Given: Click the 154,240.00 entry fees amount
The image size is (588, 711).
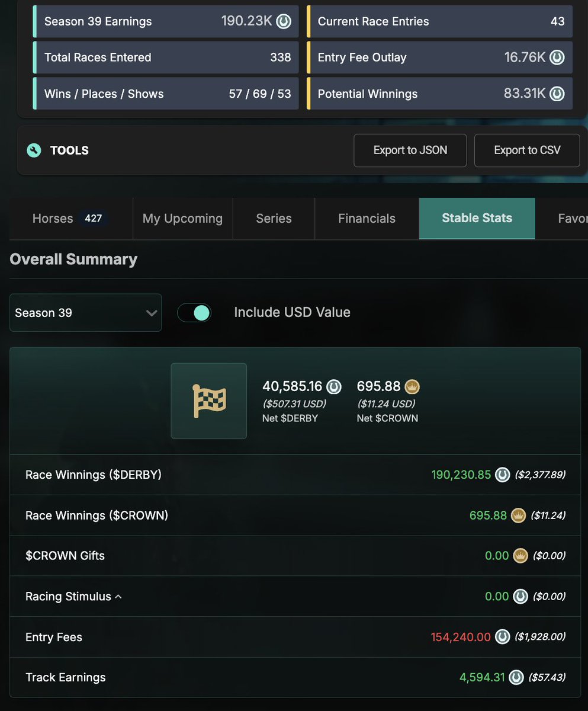Looking at the screenshot, I should point(461,637).
